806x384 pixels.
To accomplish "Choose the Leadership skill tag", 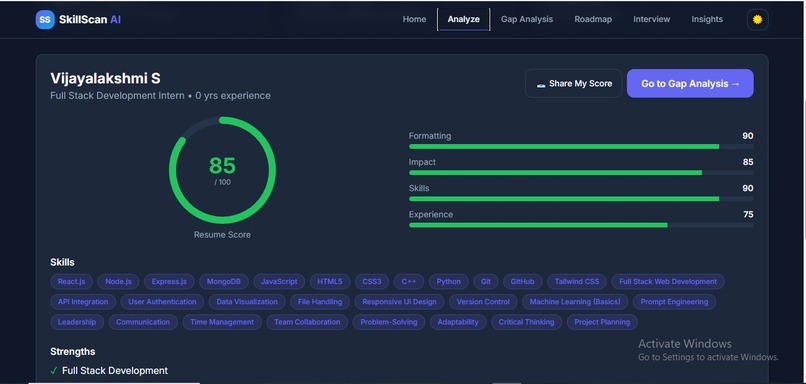I will tap(77, 322).
